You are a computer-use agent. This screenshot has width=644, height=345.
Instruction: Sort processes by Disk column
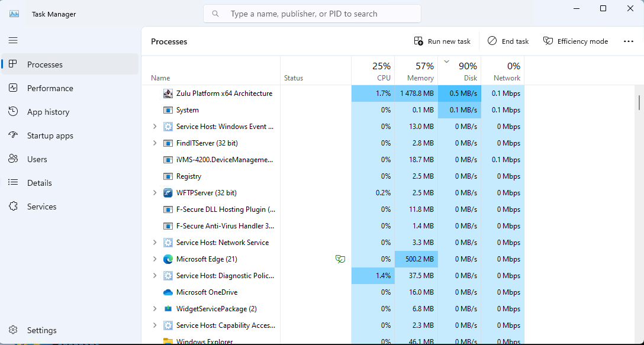click(x=459, y=70)
